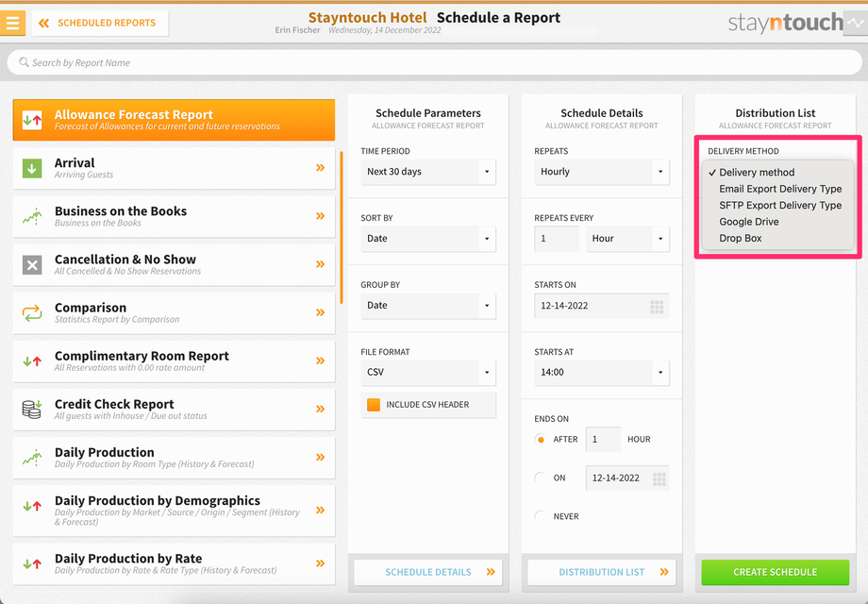Click the After hour count field
The image size is (868, 604).
pos(603,440)
